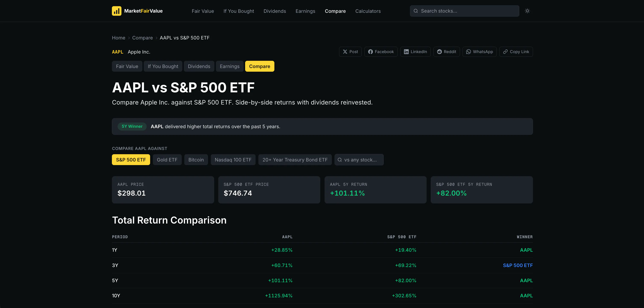The image size is (644, 308).
Task: Click the S&P 500 ETF 5Y return card value
Action: click(451, 193)
